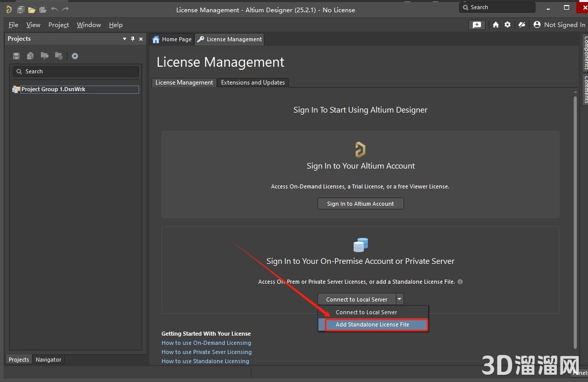This screenshot has width=588, height=382.
Task: Open the Help menu
Action: tap(116, 25)
